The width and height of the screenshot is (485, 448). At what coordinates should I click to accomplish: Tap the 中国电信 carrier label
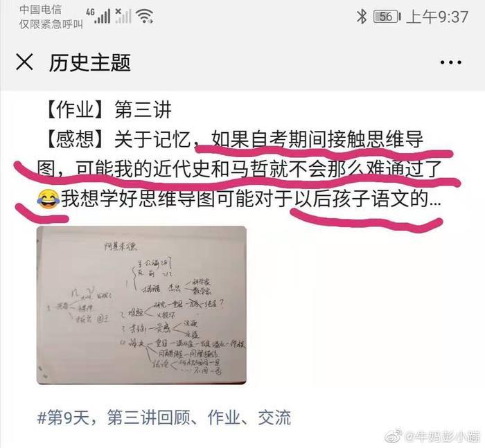pyautogui.click(x=40, y=10)
